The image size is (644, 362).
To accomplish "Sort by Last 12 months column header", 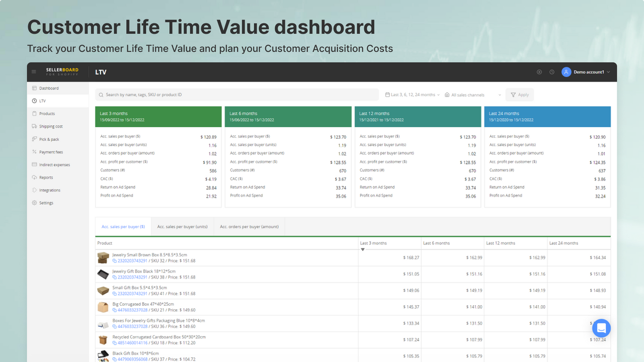I will tap(515, 243).
